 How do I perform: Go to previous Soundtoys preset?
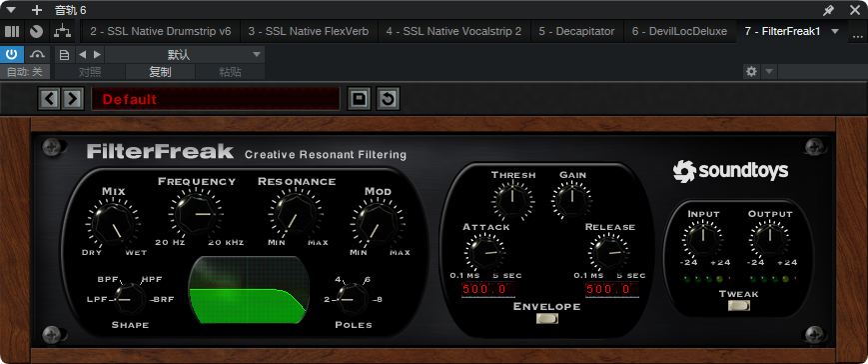click(x=50, y=99)
